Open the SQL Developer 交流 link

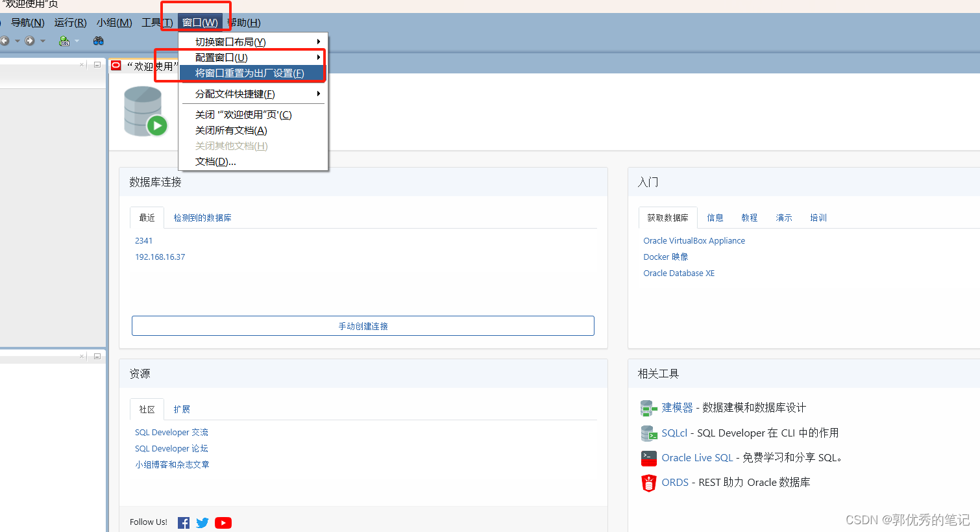point(171,433)
